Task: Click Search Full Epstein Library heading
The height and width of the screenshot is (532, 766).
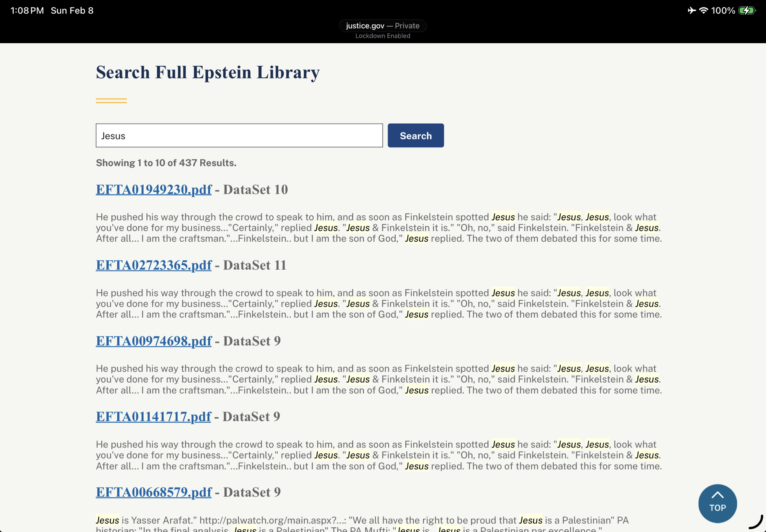Action: point(208,72)
